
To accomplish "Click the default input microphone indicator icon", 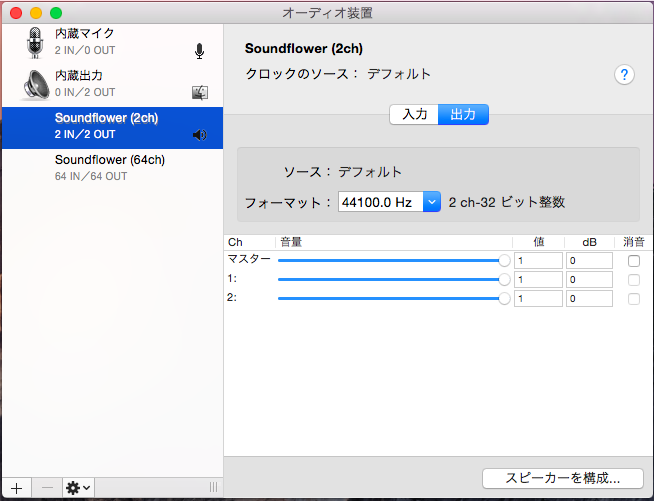I will 199,51.
